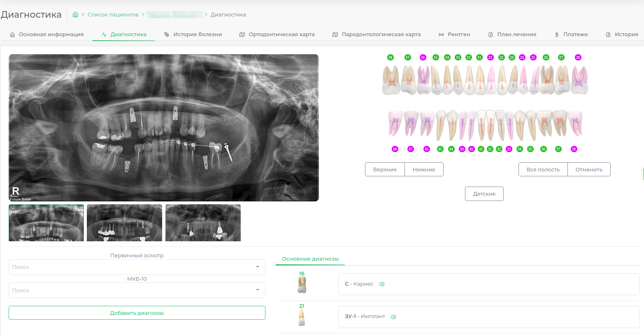Go to home via breadcrumb house icon

75,14
